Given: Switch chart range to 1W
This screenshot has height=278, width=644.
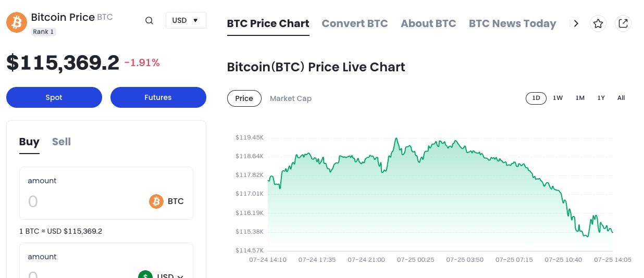Looking at the screenshot, I should click(x=558, y=98).
